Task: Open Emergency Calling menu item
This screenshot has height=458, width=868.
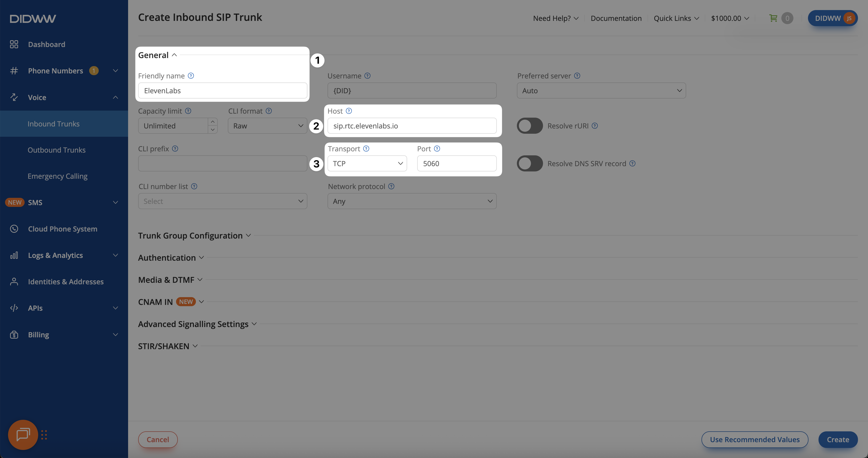Action: (57, 176)
